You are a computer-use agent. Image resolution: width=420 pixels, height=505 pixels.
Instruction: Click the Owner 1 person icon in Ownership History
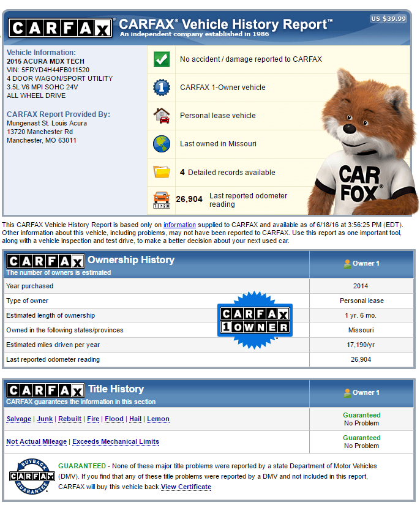[347, 264]
